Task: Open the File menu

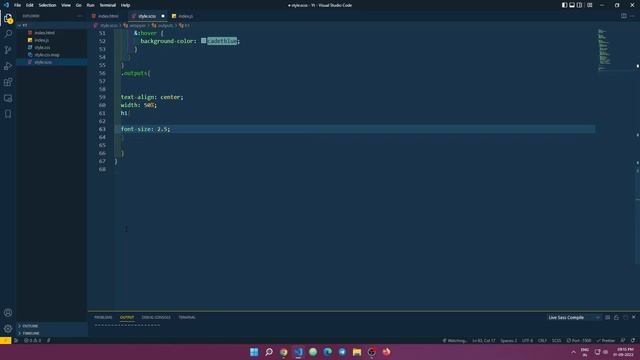Action: point(17,5)
